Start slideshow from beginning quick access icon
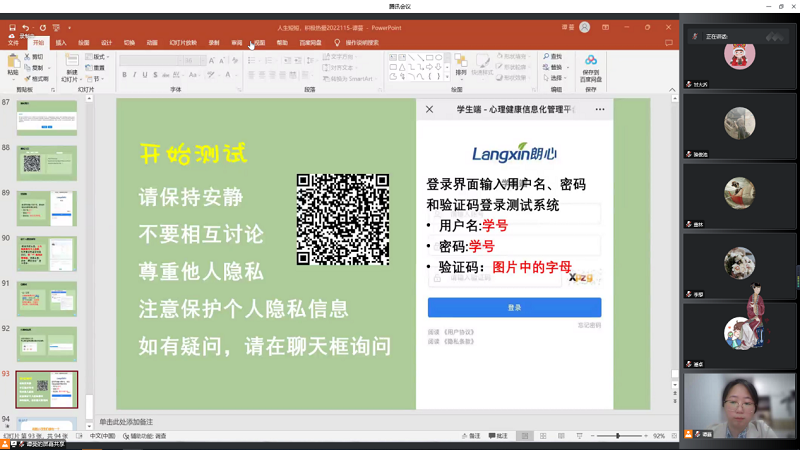The width and height of the screenshot is (800, 450). (56, 28)
